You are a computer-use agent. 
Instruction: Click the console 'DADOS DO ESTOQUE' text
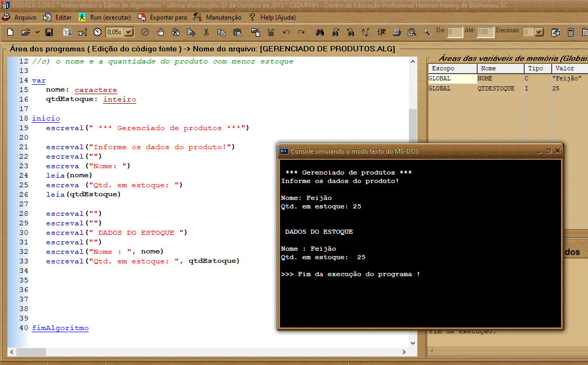point(319,232)
